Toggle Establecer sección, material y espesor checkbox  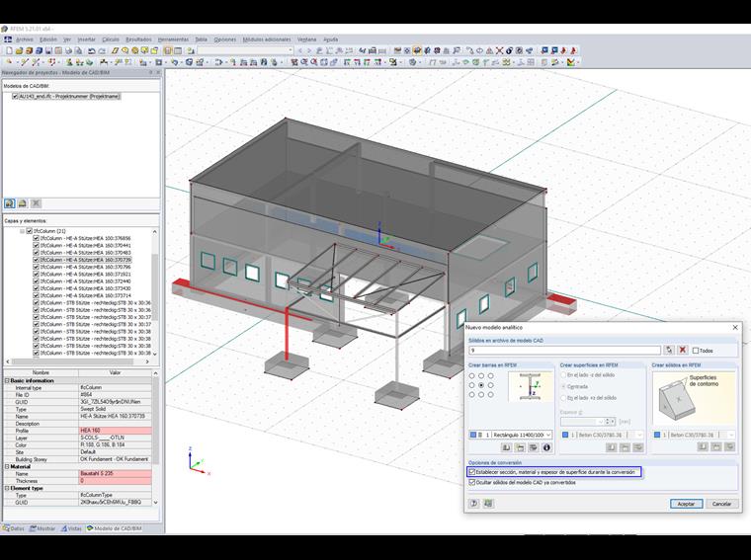(x=472, y=472)
